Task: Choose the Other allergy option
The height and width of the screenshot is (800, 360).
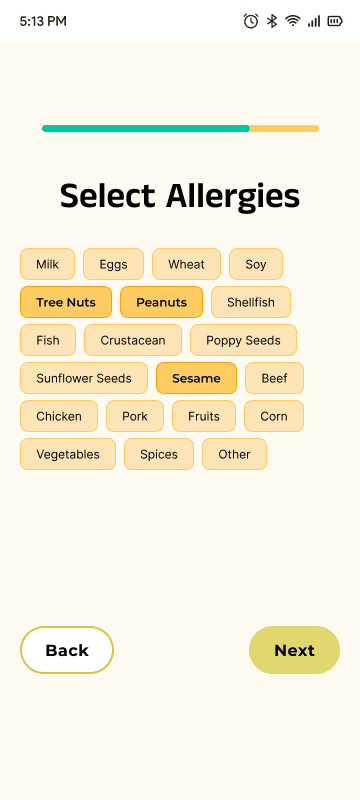Action: point(234,454)
